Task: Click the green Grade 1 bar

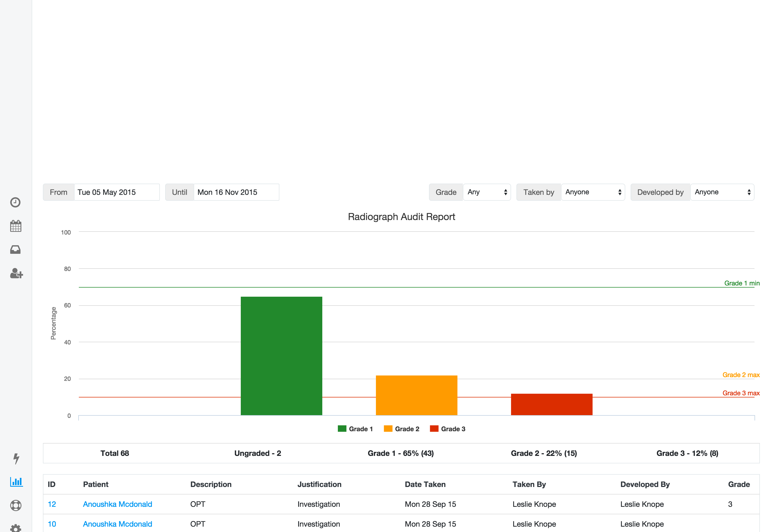Action: click(281, 356)
